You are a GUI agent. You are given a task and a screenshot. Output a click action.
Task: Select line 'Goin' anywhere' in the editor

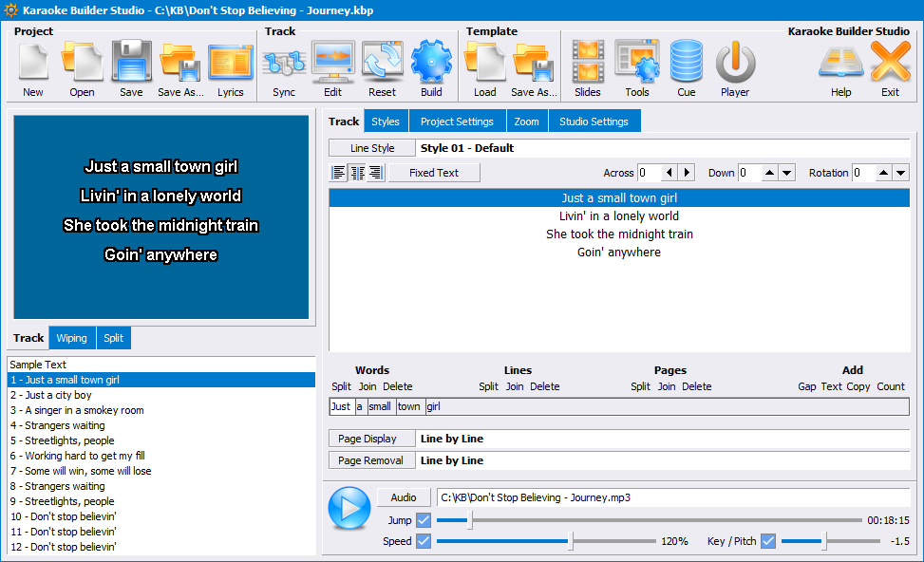[x=619, y=253]
